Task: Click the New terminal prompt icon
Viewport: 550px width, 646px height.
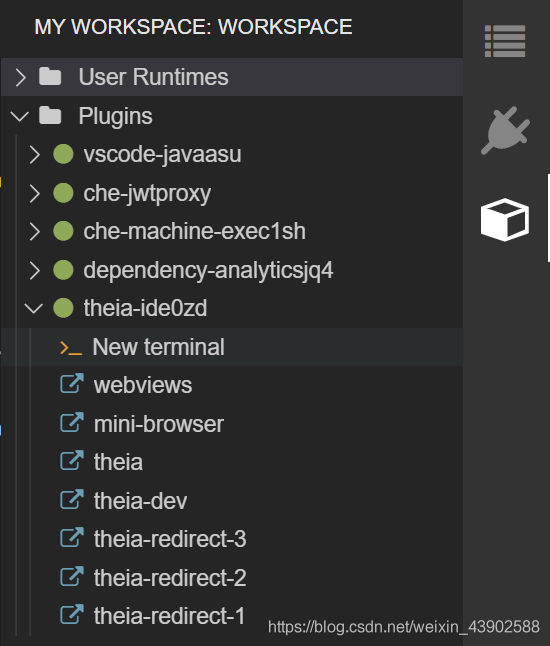Action: pyautogui.click(x=71, y=347)
